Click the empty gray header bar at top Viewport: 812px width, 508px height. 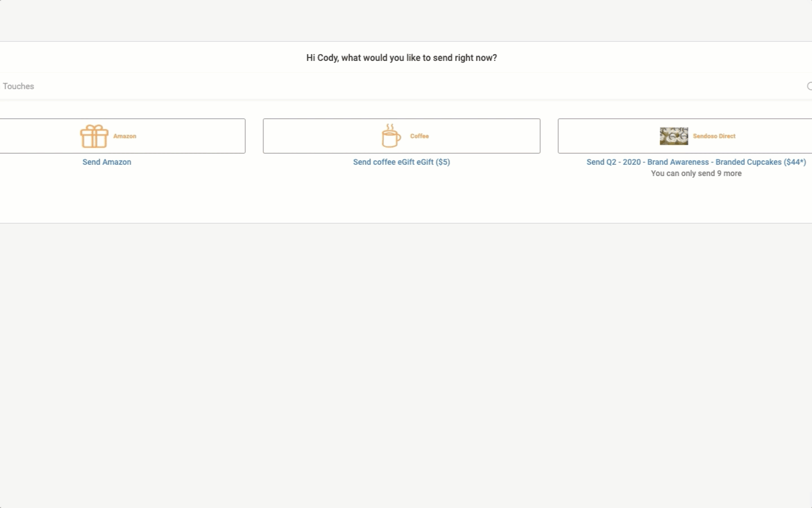coord(406,20)
